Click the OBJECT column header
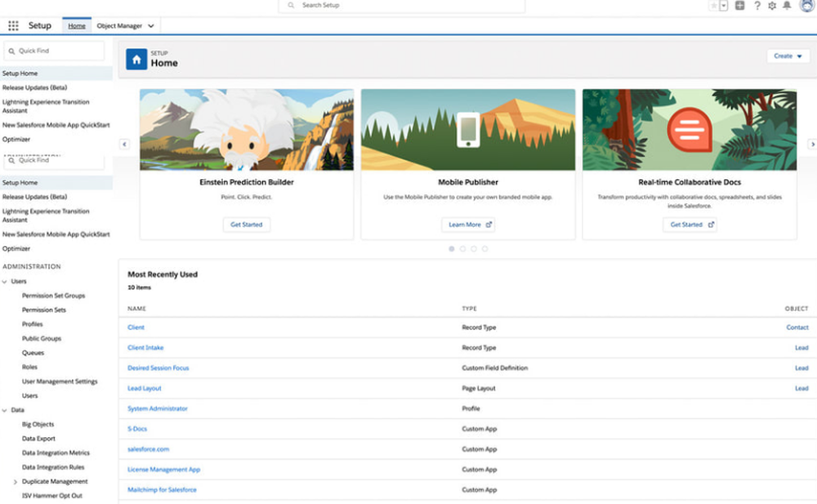Image resolution: width=817 pixels, height=504 pixels. (x=797, y=309)
